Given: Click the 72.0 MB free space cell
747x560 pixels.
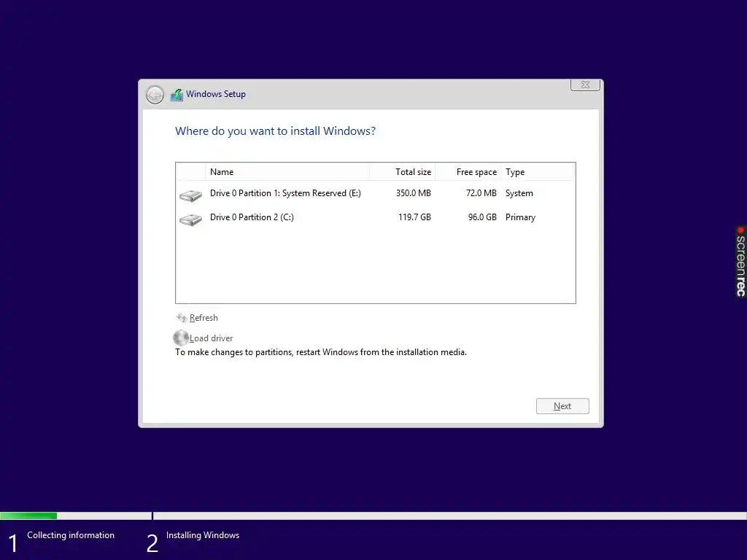Looking at the screenshot, I should (481, 193).
